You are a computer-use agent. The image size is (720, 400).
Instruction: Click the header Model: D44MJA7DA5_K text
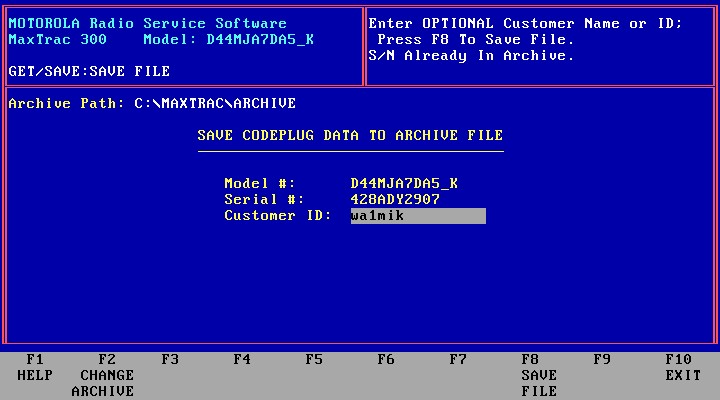[229, 39]
